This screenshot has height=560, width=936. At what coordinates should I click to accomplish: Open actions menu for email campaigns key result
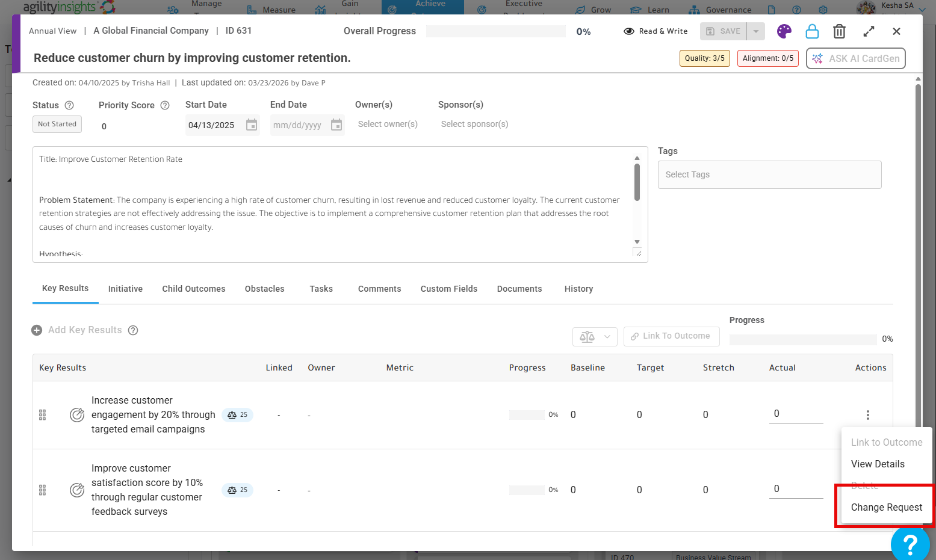(867, 415)
